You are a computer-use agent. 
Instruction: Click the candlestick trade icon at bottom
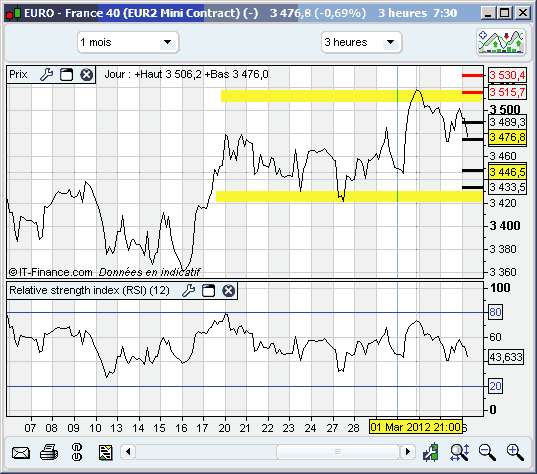(x=430, y=452)
